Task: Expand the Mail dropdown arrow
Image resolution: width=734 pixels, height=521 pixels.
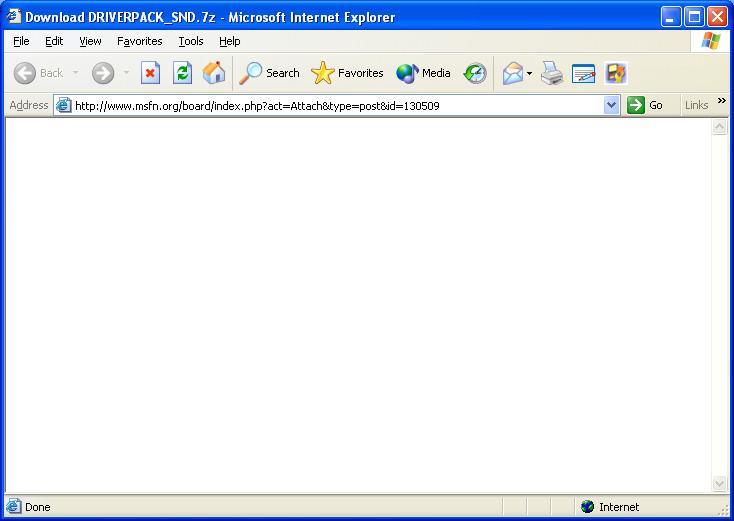Action: [529, 73]
